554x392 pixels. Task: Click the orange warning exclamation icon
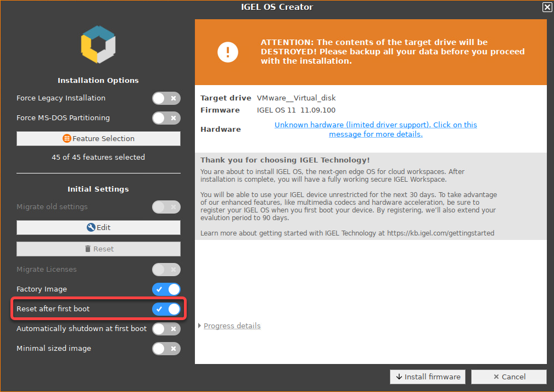point(227,52)
